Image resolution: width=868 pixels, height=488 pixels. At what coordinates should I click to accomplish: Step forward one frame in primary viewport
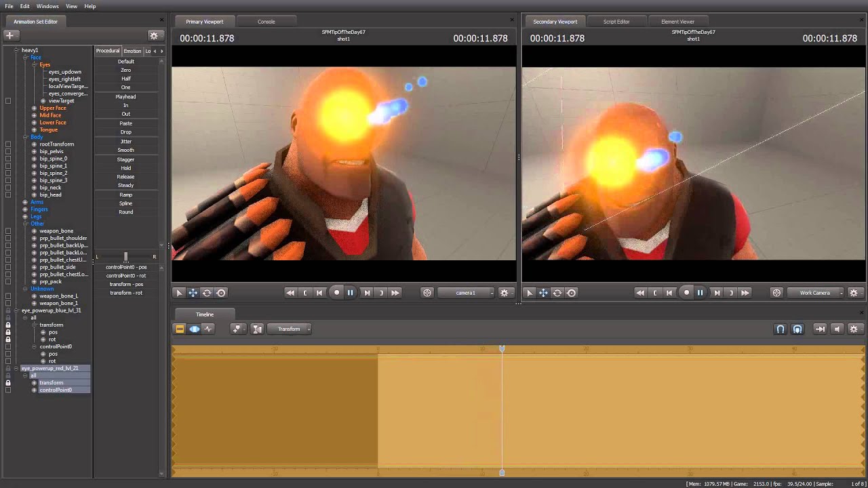tap(367, 293)
